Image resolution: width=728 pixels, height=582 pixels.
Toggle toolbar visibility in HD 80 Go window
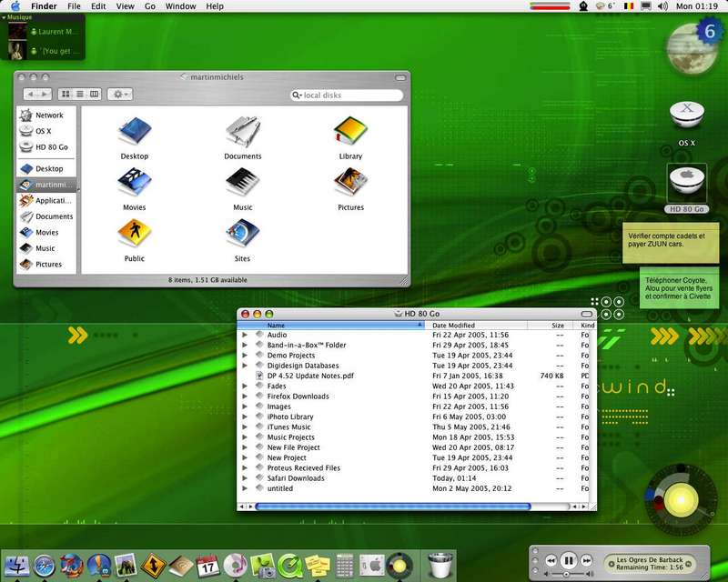587,315
